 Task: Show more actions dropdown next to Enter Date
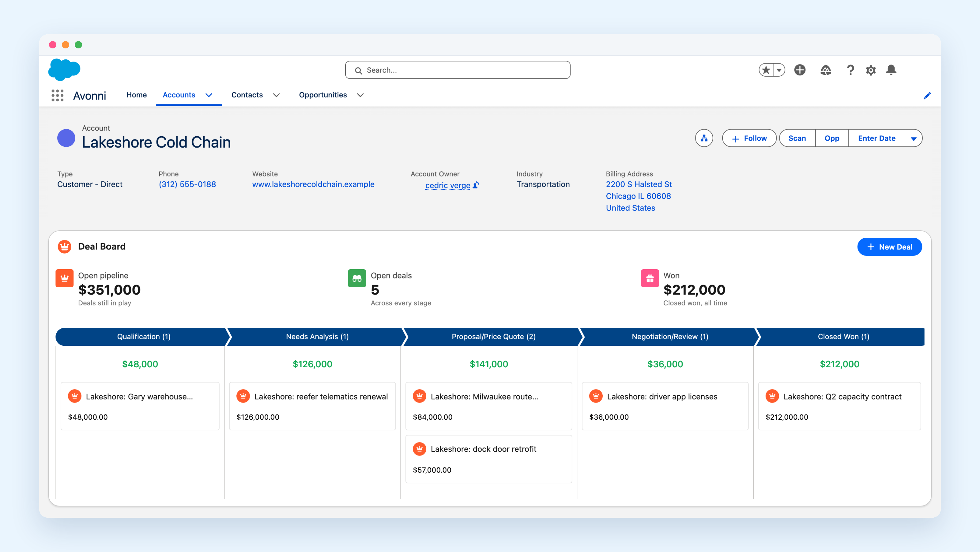pos(914,138)
